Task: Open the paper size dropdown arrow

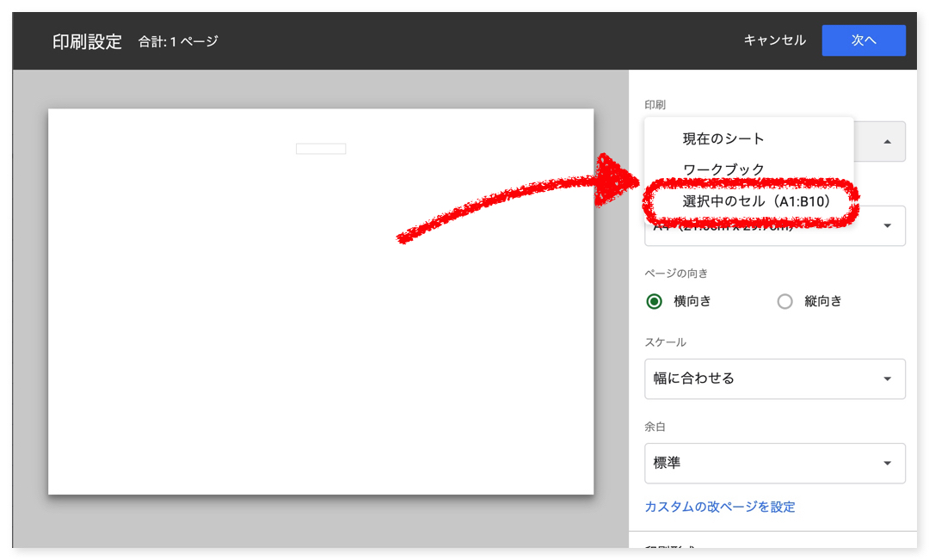Action: coord(887,226)
